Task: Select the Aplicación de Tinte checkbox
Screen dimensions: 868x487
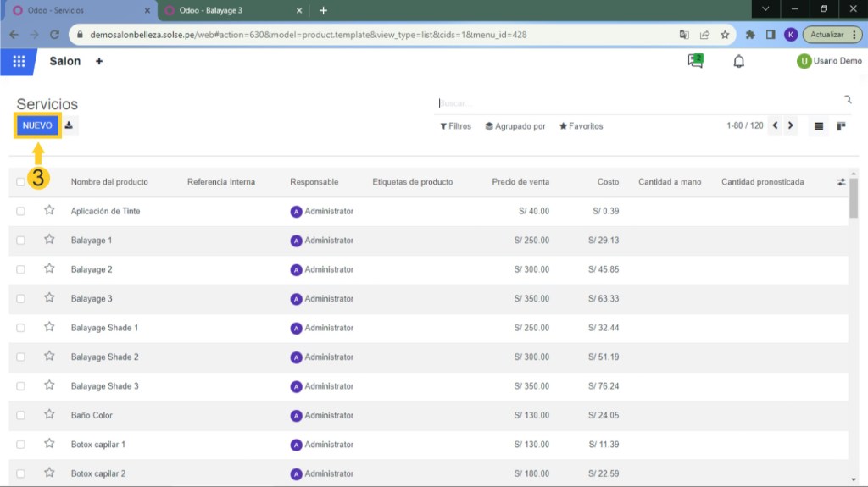Action: (x=21, y=211)
